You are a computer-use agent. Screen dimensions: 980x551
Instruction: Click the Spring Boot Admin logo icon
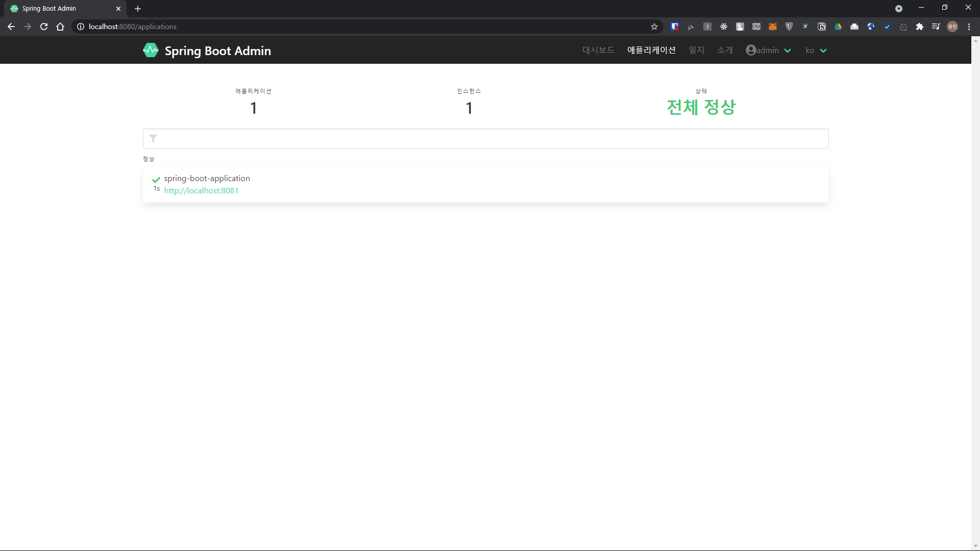(151, 50)
